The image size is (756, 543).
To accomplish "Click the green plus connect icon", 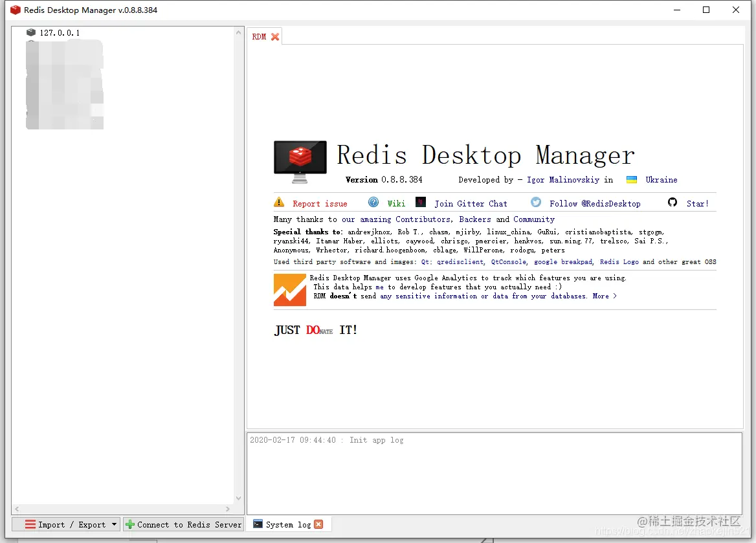I will point(129,524).
